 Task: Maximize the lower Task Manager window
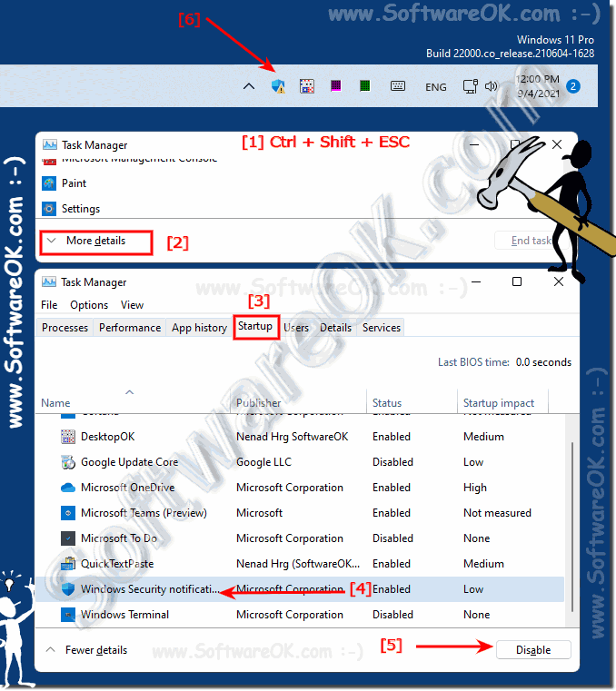[517, 281]
